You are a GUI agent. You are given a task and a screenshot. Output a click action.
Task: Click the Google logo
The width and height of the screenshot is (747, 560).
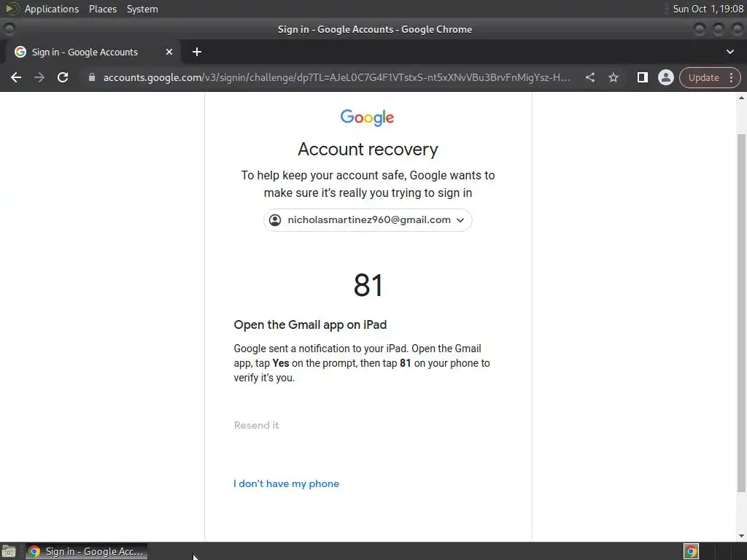[x=368, y=117]
